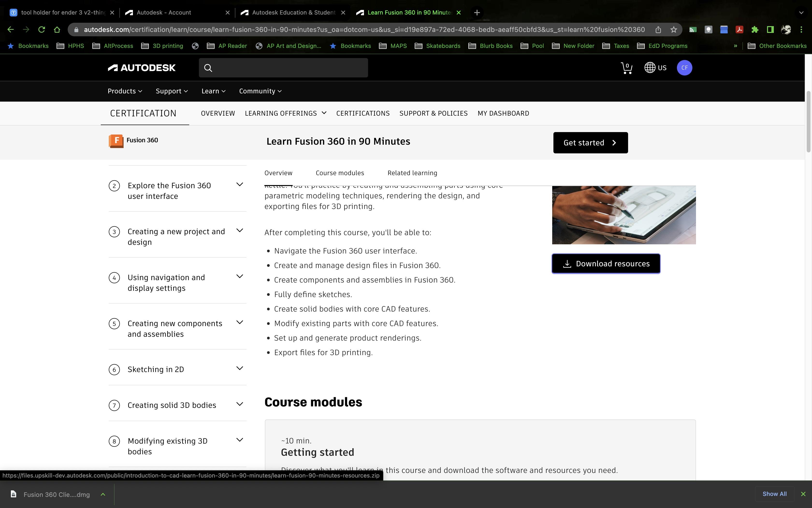Open a new browser tab
812x508 pixels.
[x=477, y=12]
